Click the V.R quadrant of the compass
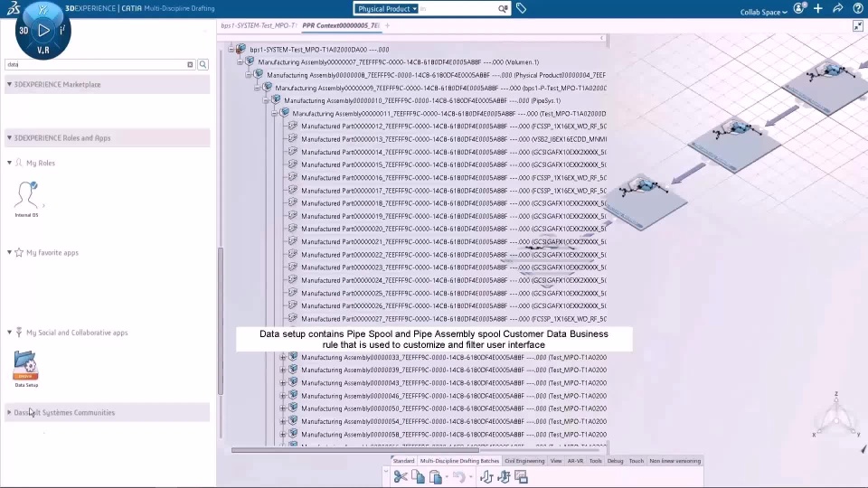 point(43,51)
